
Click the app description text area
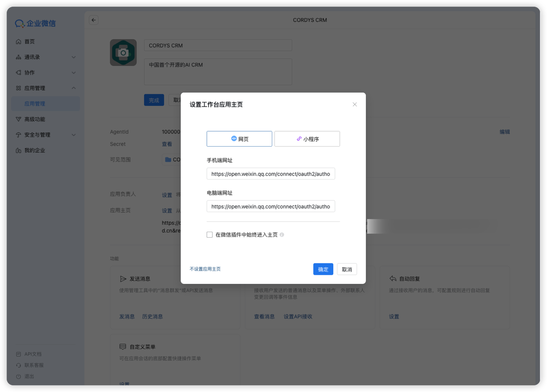click(218, 72)
